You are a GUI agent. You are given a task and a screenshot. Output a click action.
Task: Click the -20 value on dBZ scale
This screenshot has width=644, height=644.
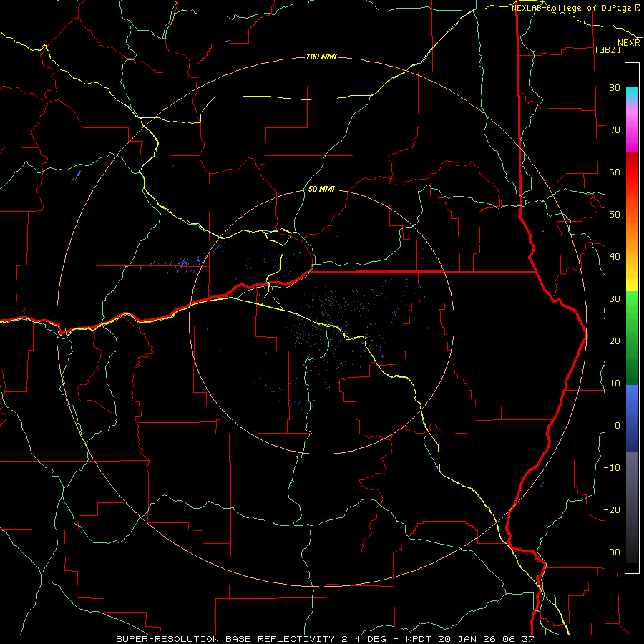click(612, 510)
